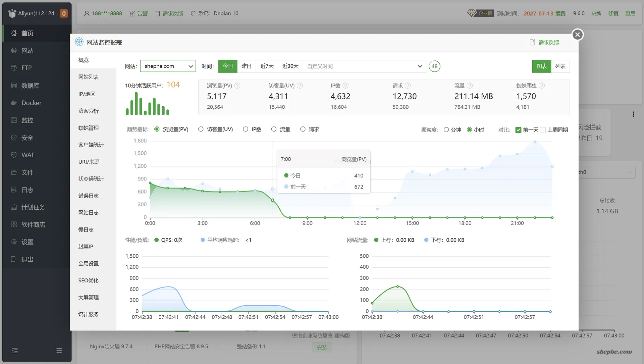Open the shephe.com website dropdown
Image resolution: width=644 pixels, height=364 pixels.
pos(168,66)
